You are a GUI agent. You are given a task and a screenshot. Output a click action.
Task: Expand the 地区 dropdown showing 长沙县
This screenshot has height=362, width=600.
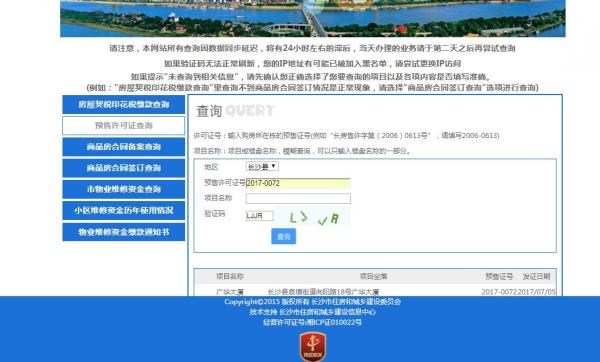pos(262,166)
